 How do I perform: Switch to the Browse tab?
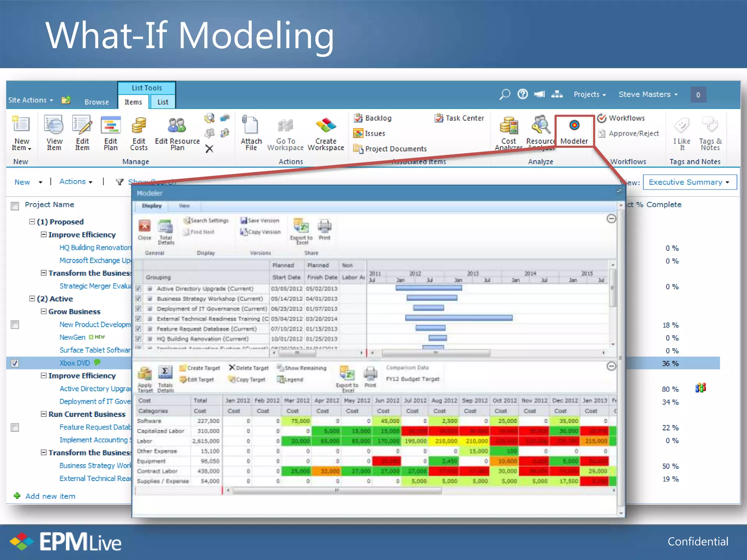pos(96,102)
